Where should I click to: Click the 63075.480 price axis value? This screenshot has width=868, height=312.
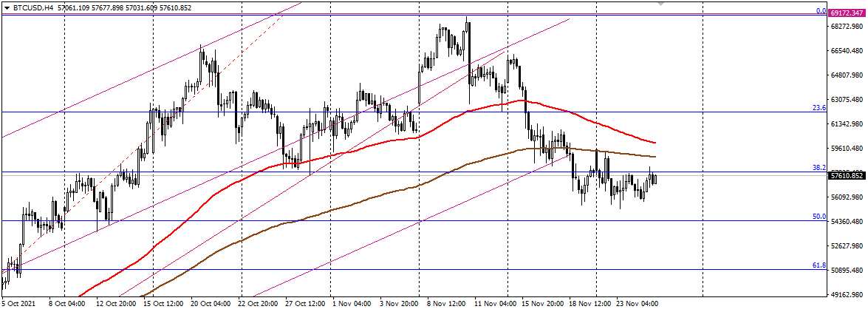pyautogui.click(x=847, y=100)
